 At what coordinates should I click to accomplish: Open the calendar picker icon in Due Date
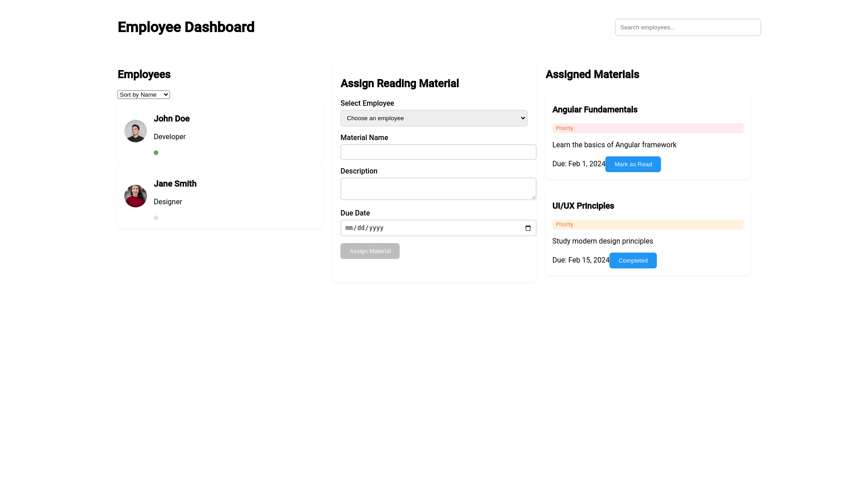coord(528,228)
